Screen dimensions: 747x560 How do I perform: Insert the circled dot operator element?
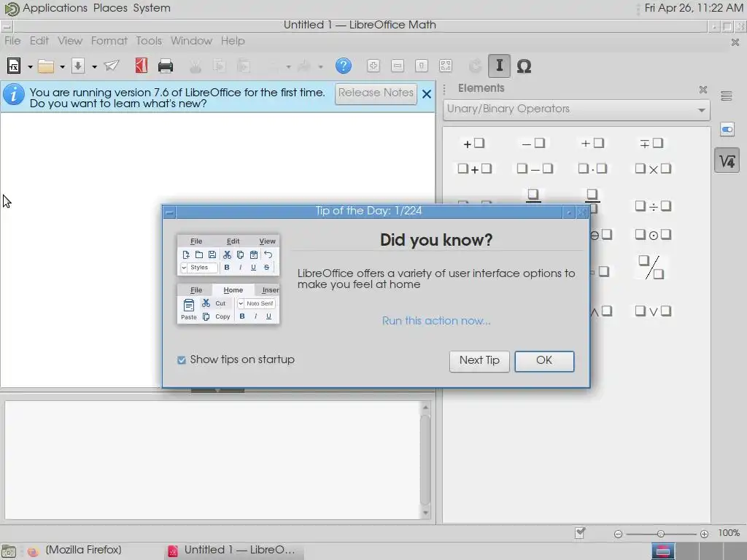[653, 235]
